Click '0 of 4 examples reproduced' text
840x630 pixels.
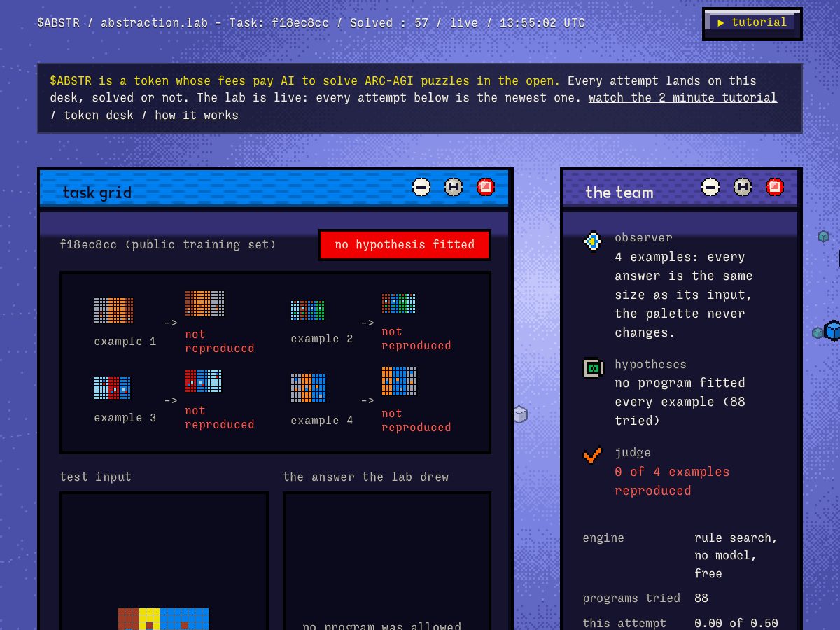(x=672, y=482)
